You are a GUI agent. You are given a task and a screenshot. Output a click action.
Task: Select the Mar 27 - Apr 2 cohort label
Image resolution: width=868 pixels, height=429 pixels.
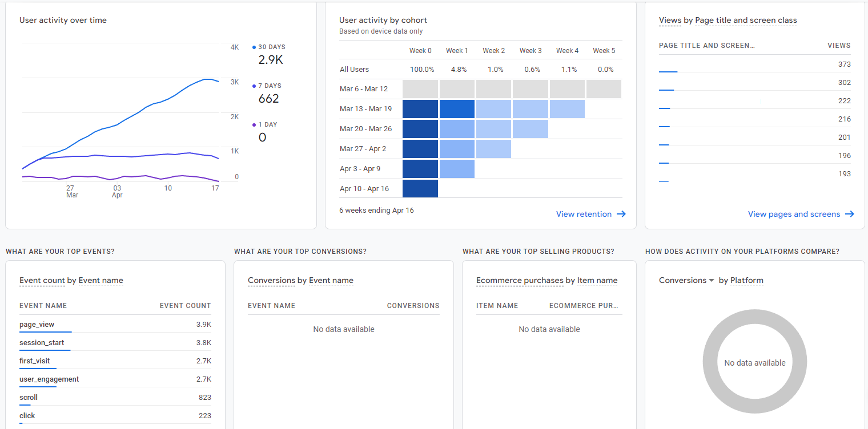pos(363,148)
